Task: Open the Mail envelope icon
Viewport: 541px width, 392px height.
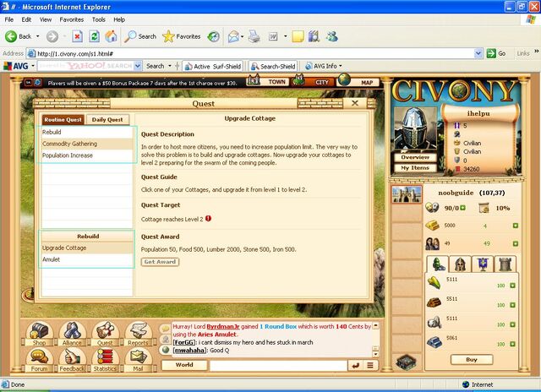Action: (x=138, y=359)
